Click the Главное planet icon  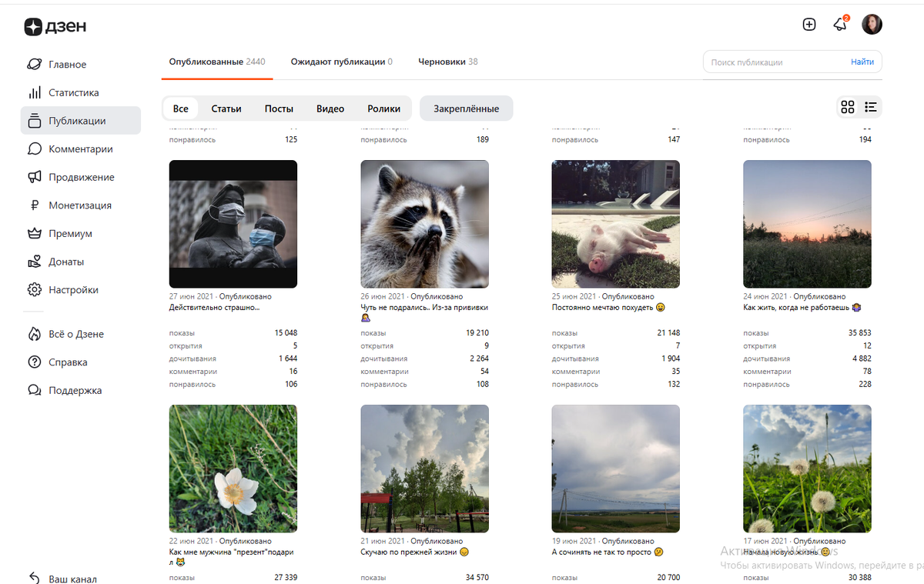point(34,65)
